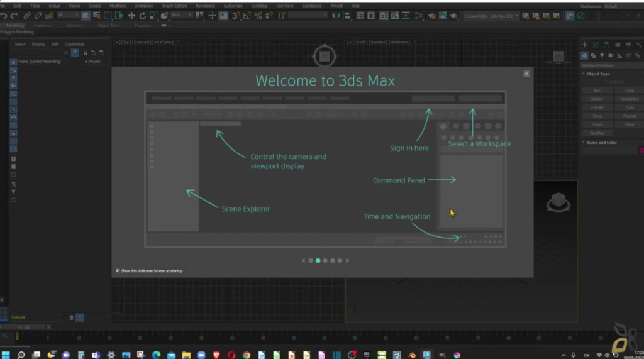This screenshot has height=359, width=644.
Task: Click the Unlink Selection tool icon
Action: point(38,16)
